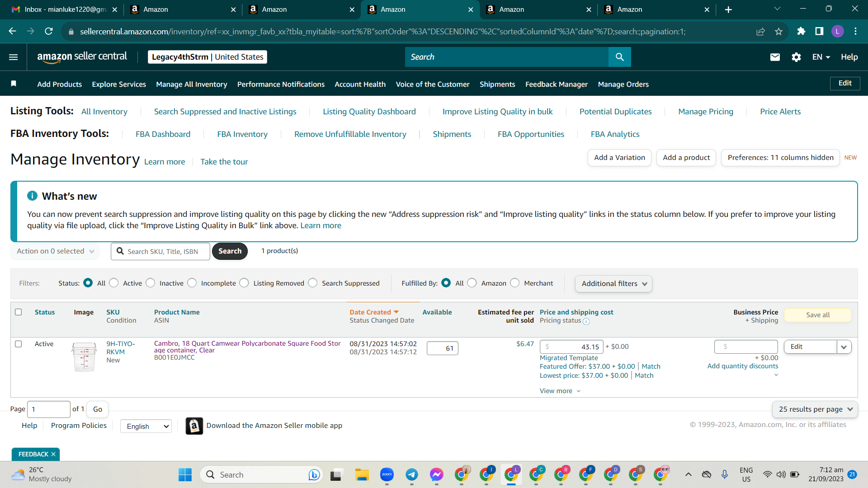Select Fulfilled By Amazon radio button
Image resolution: width=868 pixels, height=488 pixels.
[472, 283]
